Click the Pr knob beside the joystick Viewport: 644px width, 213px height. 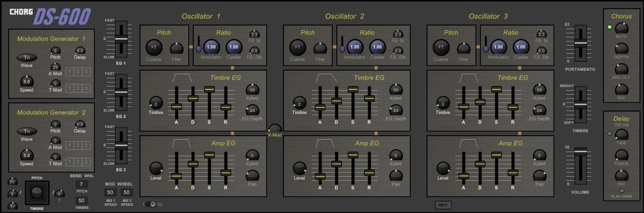pos(12,181)
